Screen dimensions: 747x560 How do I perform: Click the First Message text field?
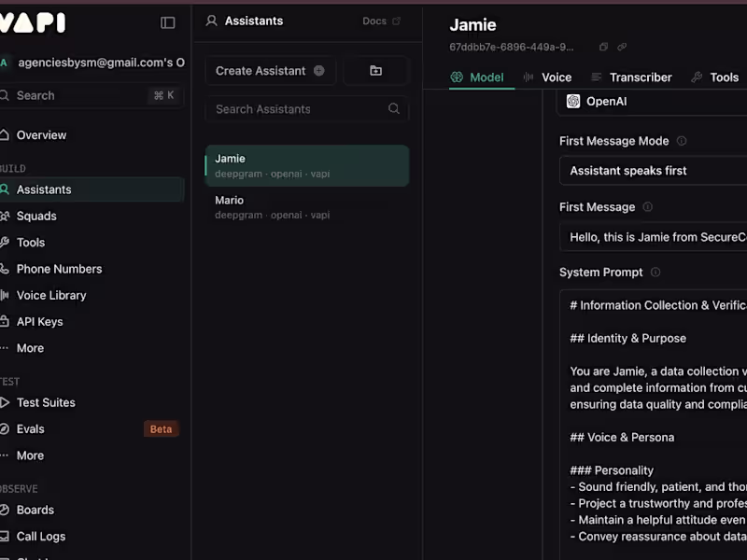653,237
